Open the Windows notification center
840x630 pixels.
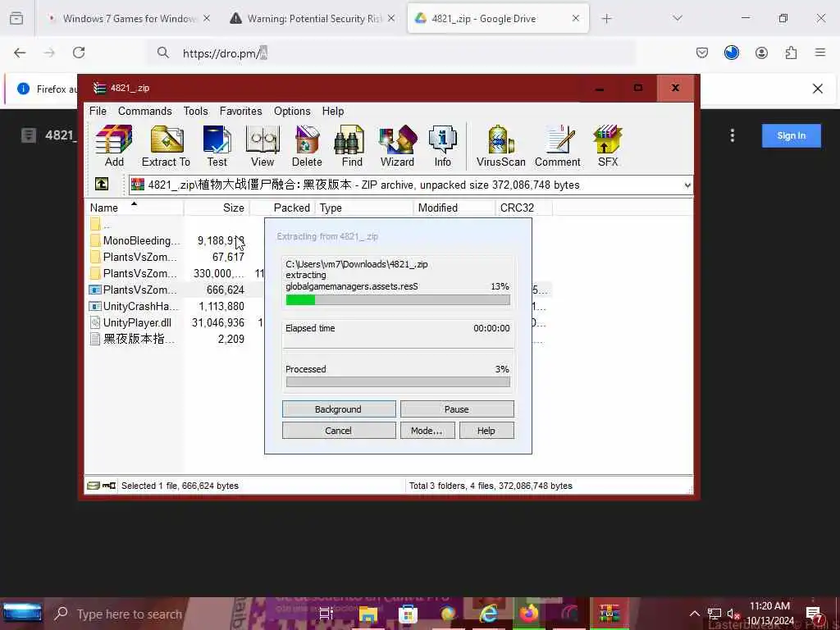point(815,614)
